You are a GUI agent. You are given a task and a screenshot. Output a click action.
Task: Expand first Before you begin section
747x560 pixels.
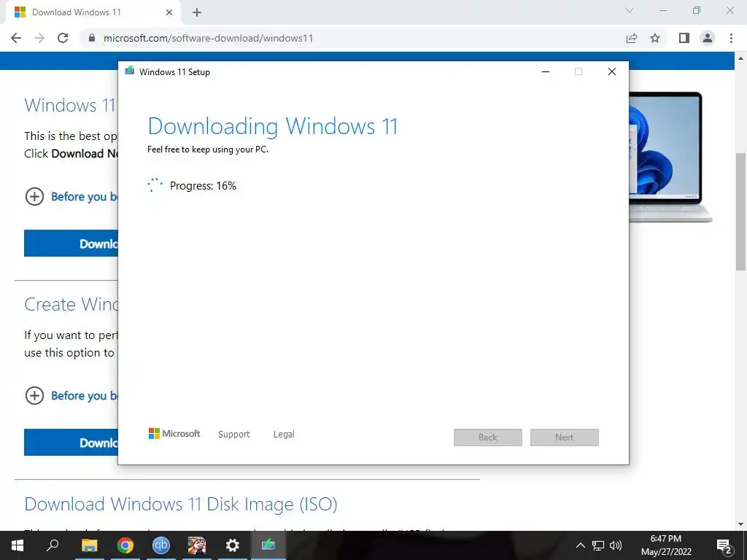pyautogui.click(x=71, y=196)
